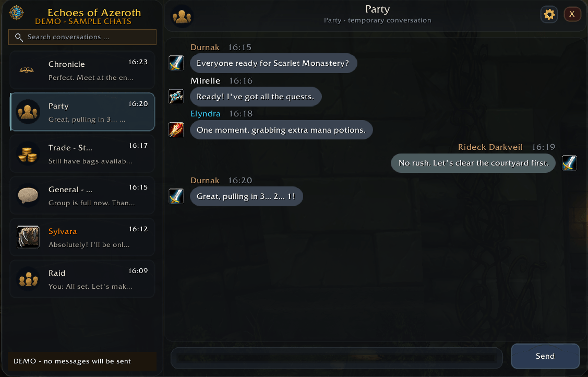Screen dimensions: 588x377
Task: Close the chat window with X
Action: 572,14
